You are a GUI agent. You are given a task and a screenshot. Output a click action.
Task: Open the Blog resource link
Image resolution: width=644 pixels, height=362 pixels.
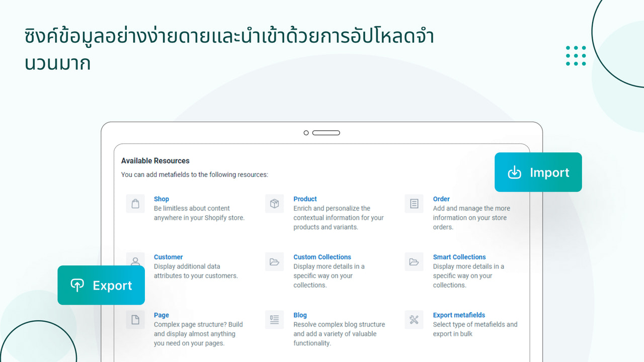pyautogui.click(x=300, y=315)
